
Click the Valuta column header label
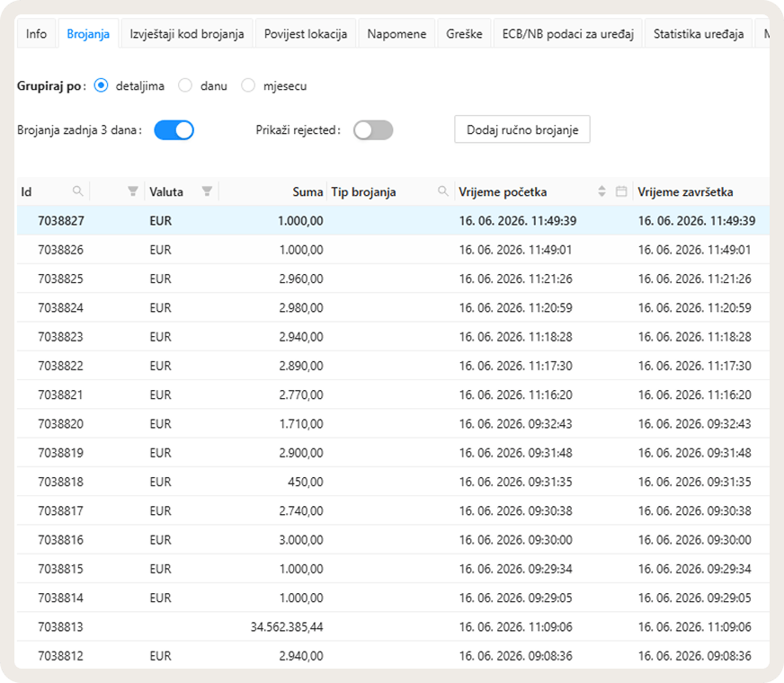(x=166, y=191)
